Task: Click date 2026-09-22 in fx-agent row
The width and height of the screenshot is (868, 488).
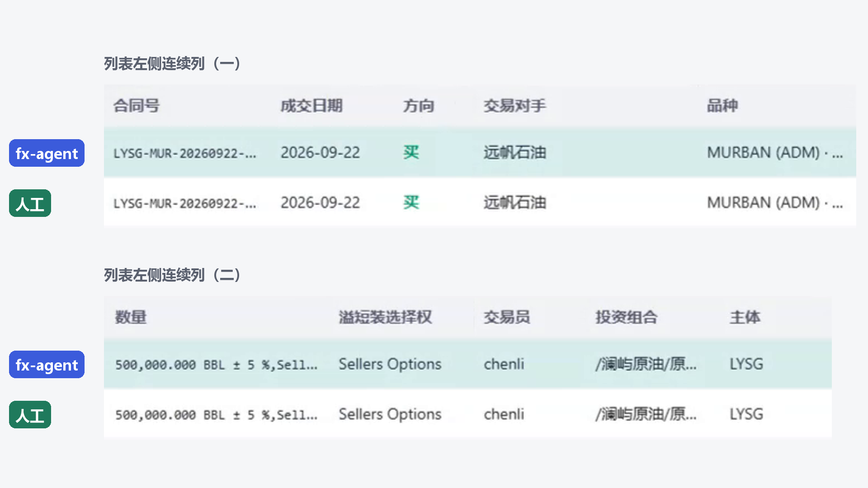Action: point(320,153)
